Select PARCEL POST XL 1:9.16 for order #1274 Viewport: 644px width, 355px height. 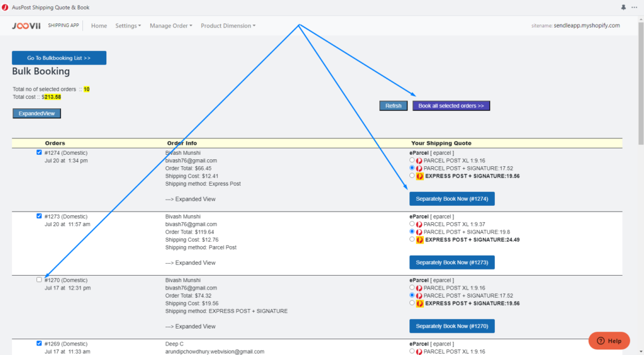(412, 161)
